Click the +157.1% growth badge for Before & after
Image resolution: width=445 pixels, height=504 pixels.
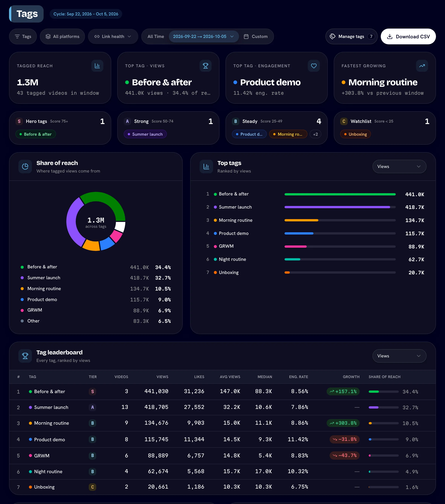[x=343, y=392]
